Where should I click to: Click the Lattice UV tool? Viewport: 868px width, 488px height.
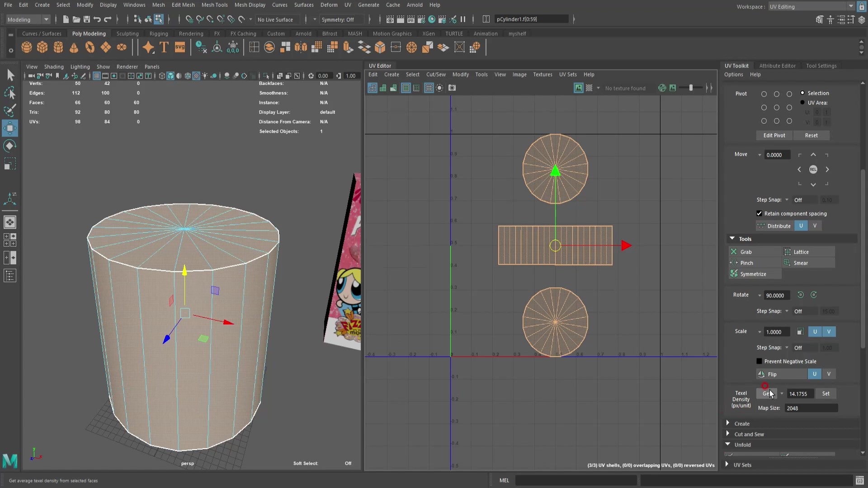pyautogui.click(x=808, y=252)
